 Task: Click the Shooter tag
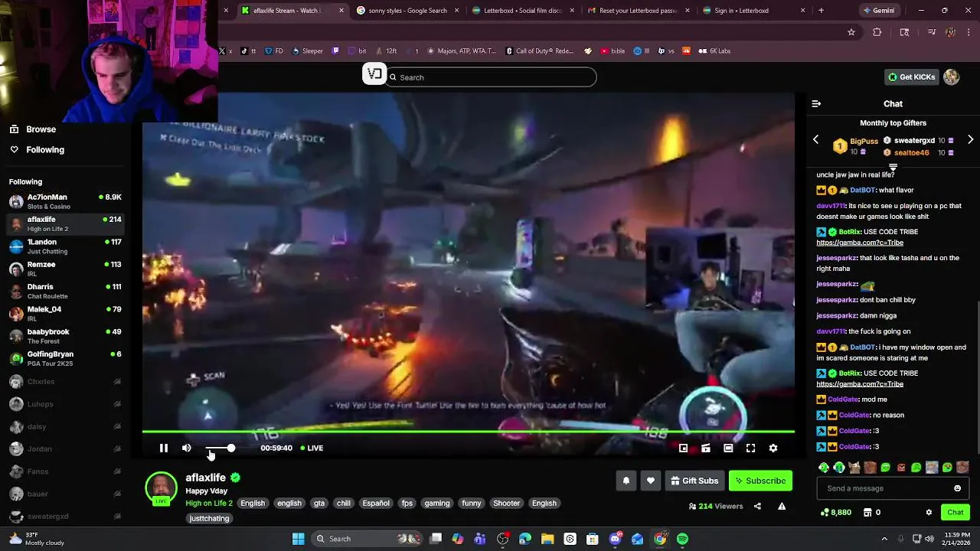[x=506, y=503]
